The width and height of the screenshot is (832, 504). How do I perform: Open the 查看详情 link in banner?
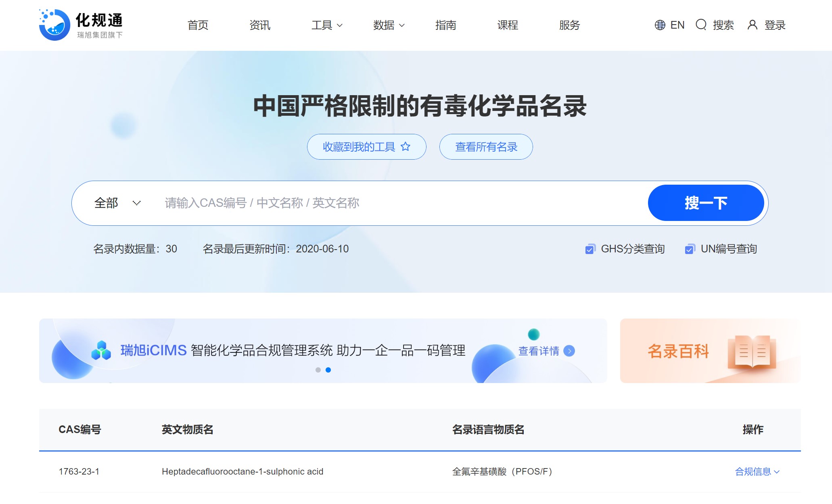tap(539, 351)
